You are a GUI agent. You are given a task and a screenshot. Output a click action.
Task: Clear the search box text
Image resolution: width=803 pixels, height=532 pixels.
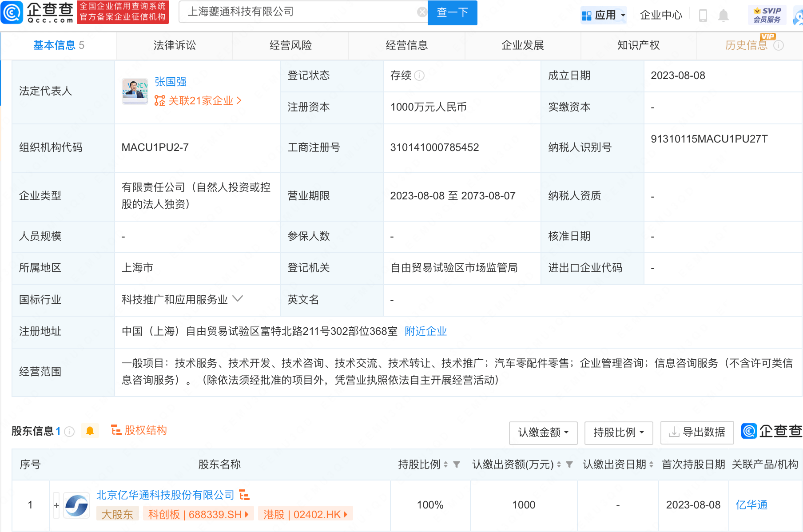[x=421, y=12]
